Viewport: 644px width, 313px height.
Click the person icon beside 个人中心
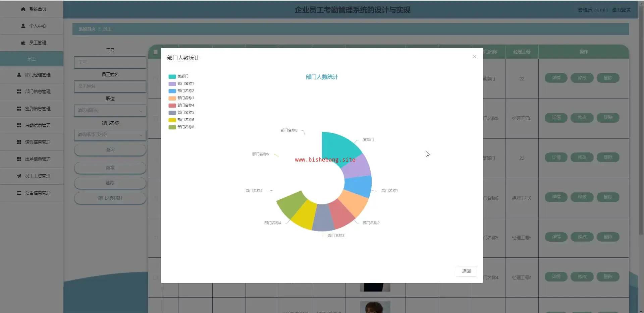tap(23, 26)
